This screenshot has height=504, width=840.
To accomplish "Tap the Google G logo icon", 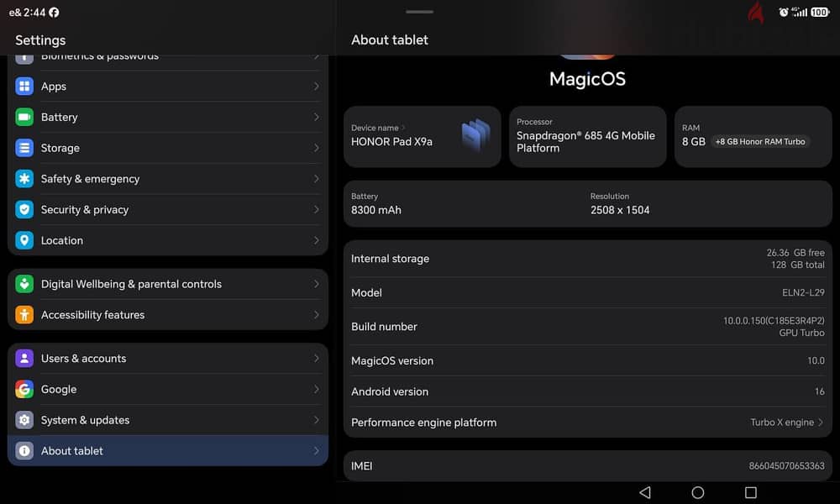I will point(24,390).
